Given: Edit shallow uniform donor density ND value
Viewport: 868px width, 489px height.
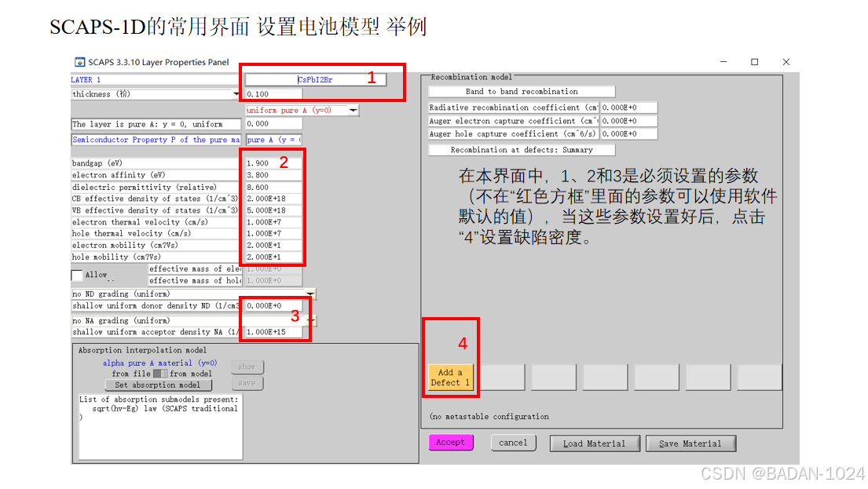Looking at the screenshot, I should point(273,305).
